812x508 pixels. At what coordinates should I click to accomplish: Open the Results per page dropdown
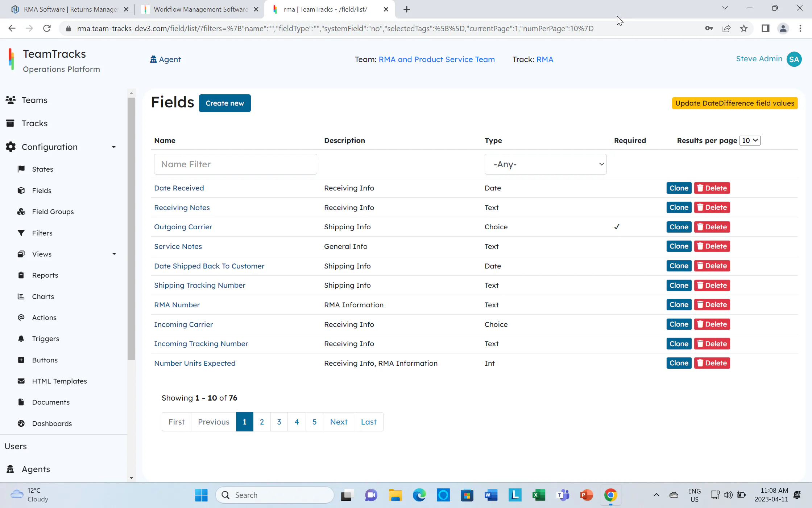750,140
